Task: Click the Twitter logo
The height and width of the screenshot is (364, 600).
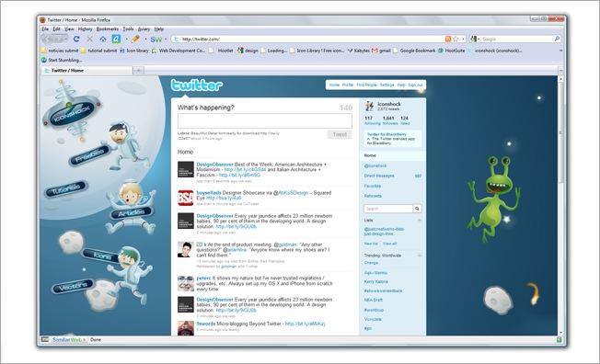Action: [197, 85]
